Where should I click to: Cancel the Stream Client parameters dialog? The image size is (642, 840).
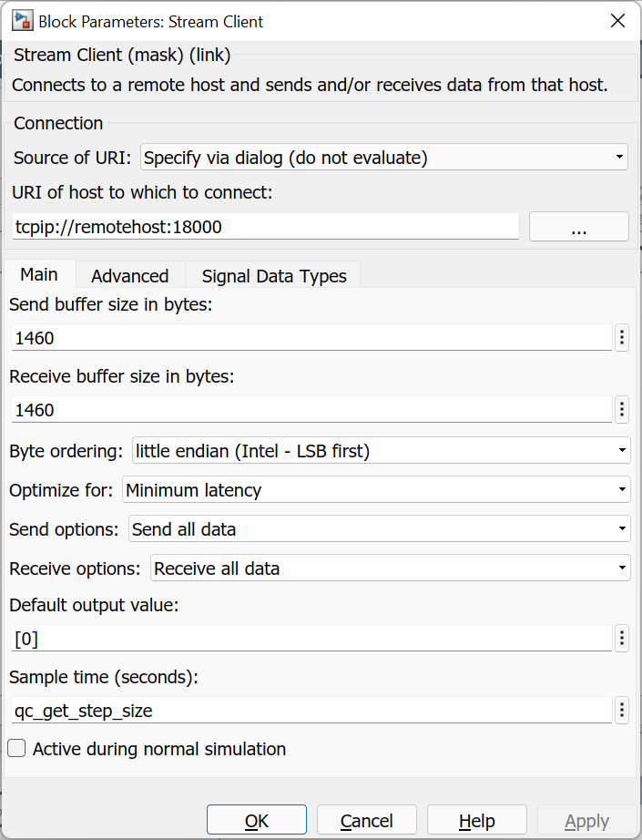pyautogui.click(x=366, y=819)
